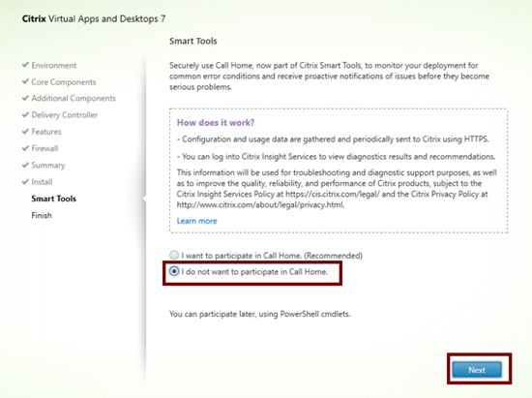Click the checkmark icon beside Environment
Viewport: 532px width, 398px height.
(x=25, y=65)
